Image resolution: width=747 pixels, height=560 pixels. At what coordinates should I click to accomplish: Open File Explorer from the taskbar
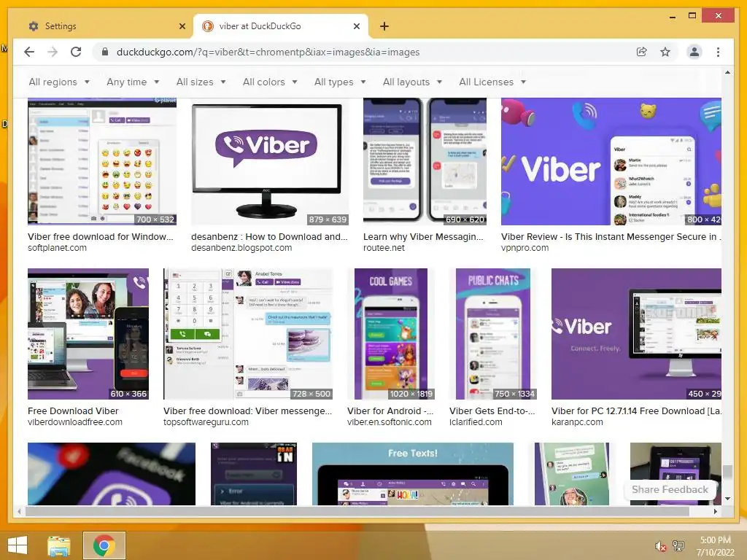59,546
